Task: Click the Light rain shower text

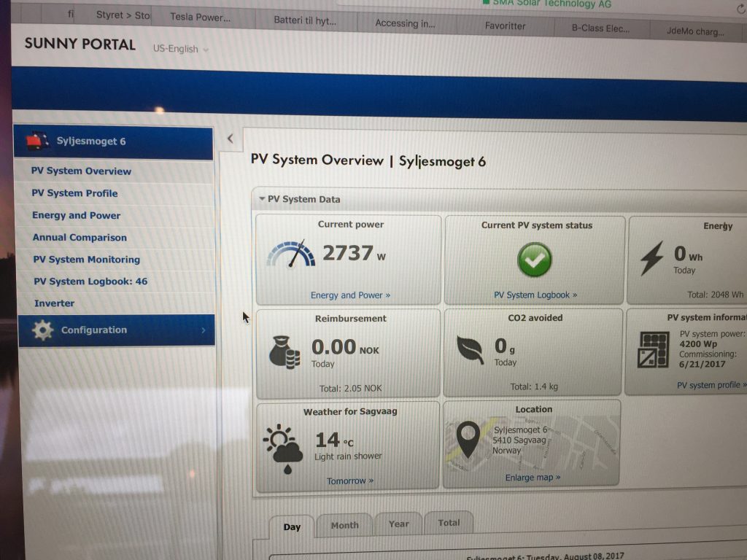Action: pyautogui.click(x=348, y=456)
